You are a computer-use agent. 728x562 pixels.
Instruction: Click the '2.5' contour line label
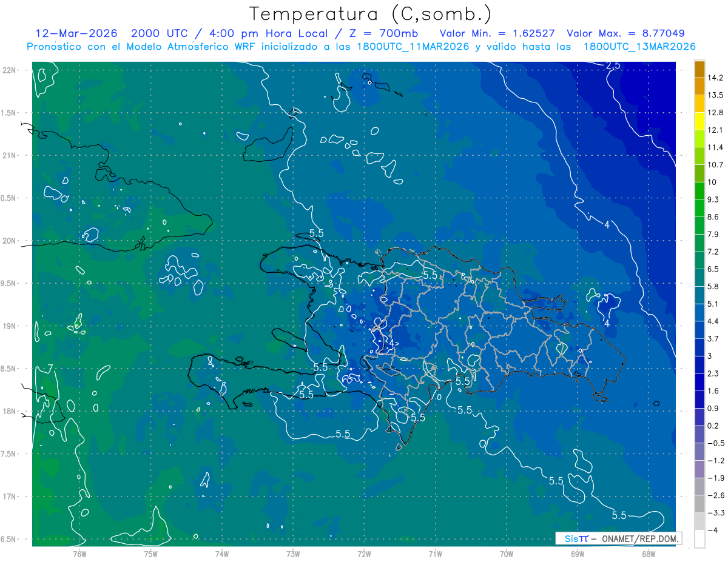coord(613,65)
